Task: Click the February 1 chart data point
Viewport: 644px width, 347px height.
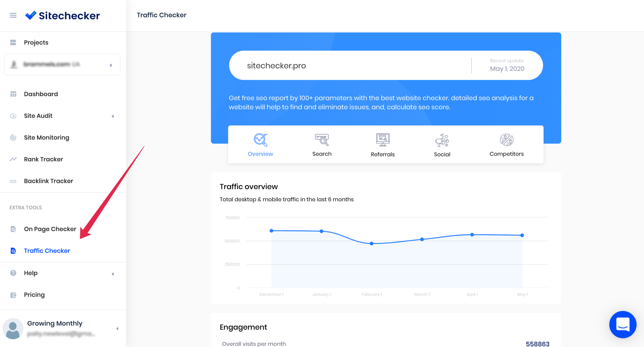Action: tap(372, 243)
